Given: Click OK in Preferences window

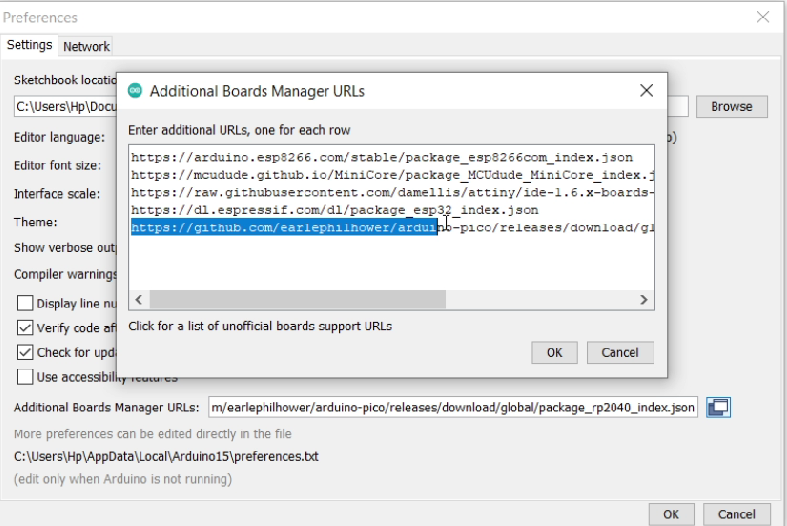Looking at the screenshot, I should (x=672, y=514).
